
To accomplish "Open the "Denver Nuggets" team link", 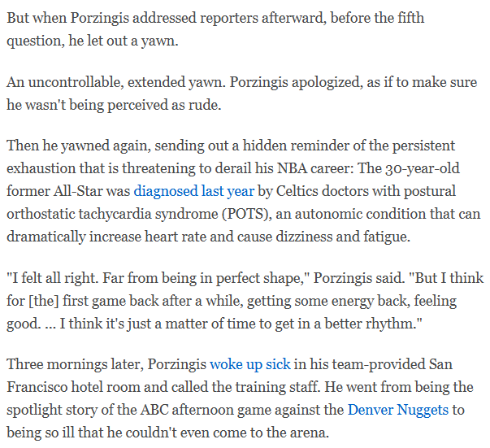I will [x=397, y=410].
